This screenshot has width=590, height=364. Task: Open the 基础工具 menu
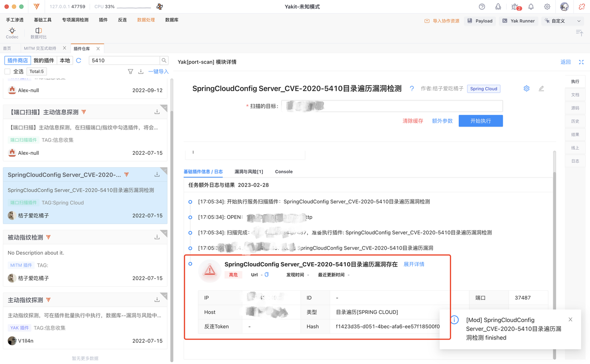pyautogui.click(x=42, y=20)
